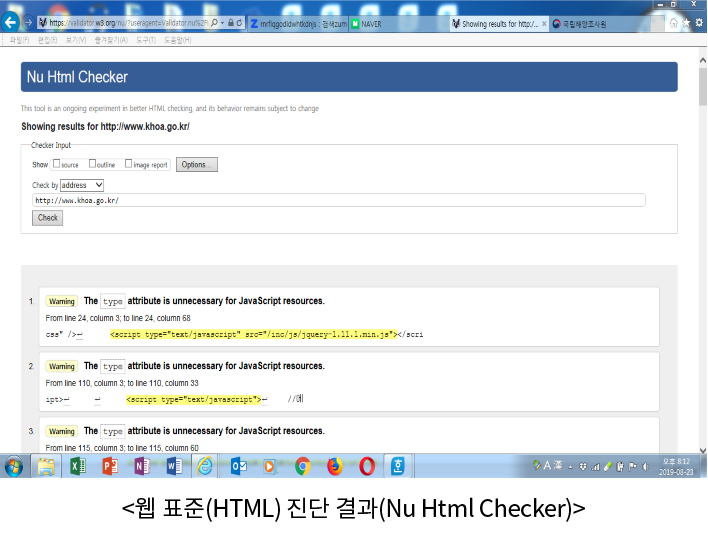Click the search magnifier in the address bar
708x542 pixels.
(214, 23)
